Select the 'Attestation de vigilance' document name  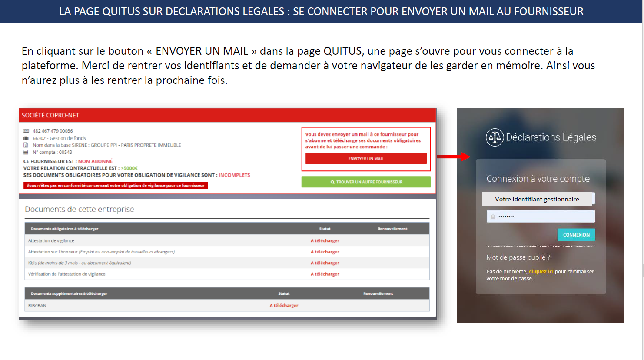51,241
